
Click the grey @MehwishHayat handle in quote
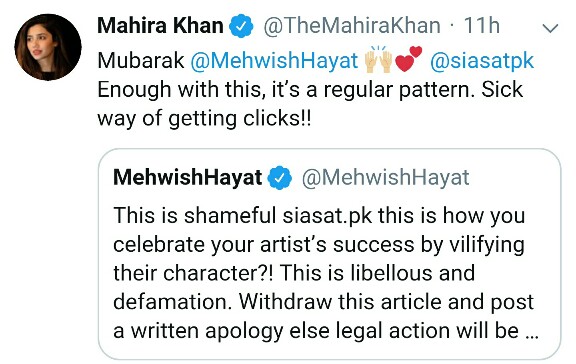point(385,178)
